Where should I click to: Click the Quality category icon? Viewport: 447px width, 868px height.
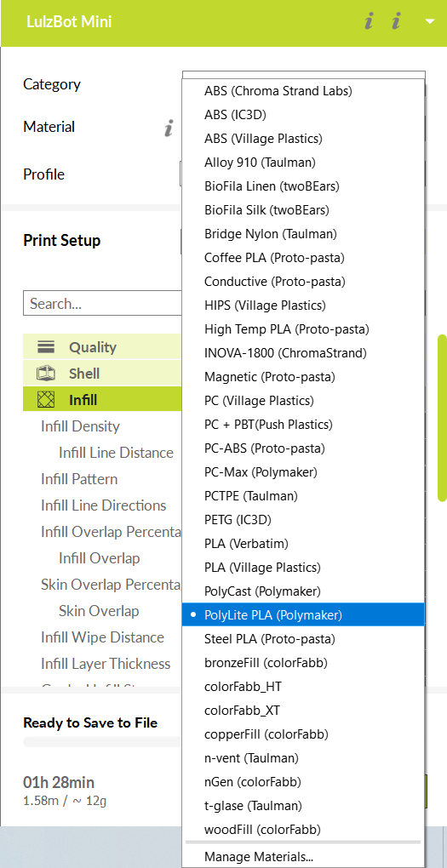point(45,347)
